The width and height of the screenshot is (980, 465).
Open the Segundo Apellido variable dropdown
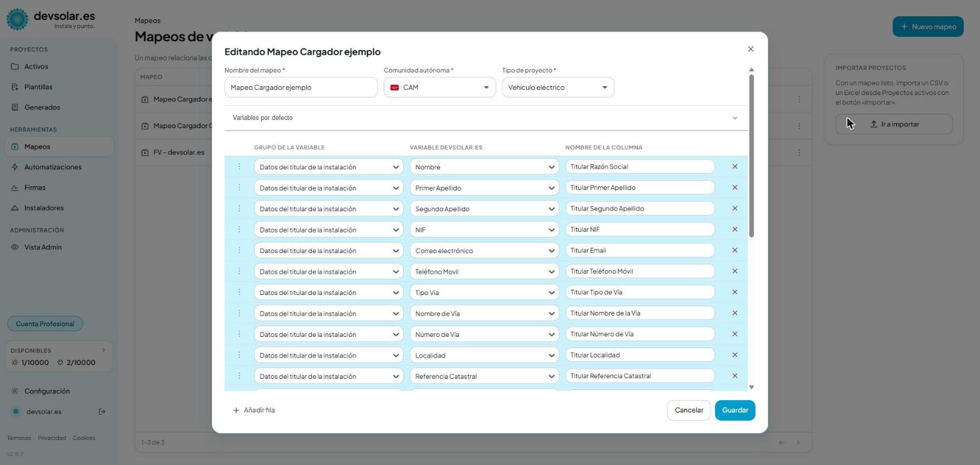coord(484,209)
